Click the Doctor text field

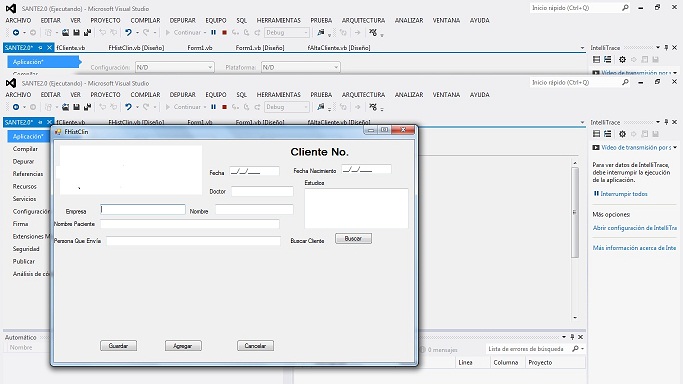pos(262,192)
